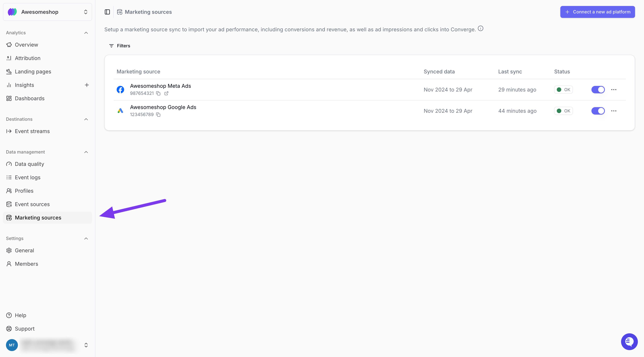Toggle the sidebar panel icon

[x=107, y=12]
